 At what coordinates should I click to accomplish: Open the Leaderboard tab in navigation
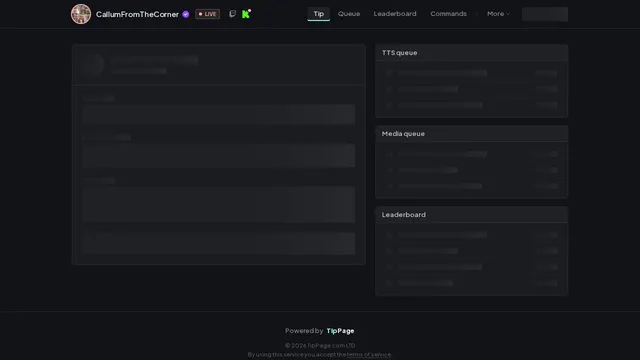click(x=395, y=14)
